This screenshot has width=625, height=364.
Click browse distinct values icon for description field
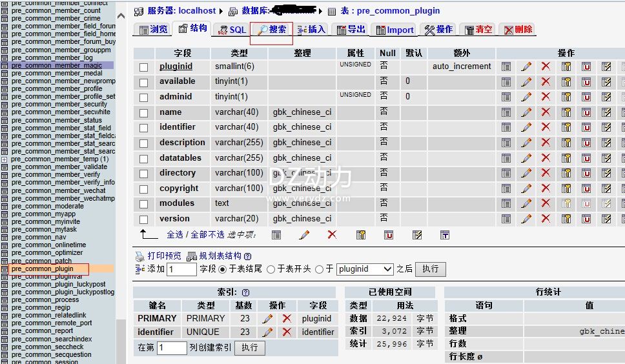point(506,143)
